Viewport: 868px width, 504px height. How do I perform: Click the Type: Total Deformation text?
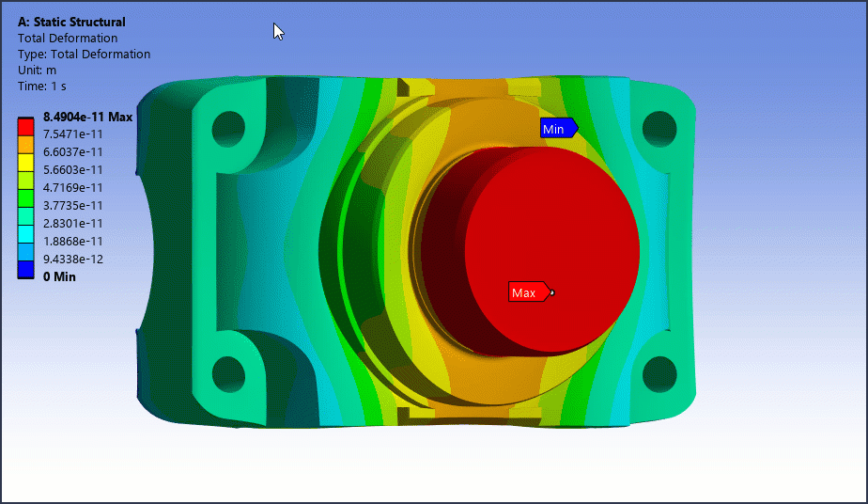coord(84,55)
